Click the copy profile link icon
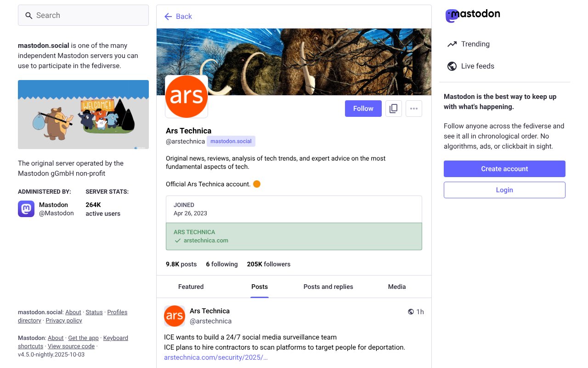The height and width of the screenshot is (368, 588). click(x=394, y=109)
